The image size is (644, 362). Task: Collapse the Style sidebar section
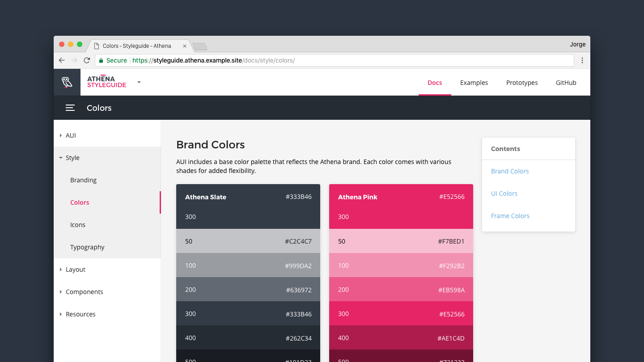click(x=61, y=158)
